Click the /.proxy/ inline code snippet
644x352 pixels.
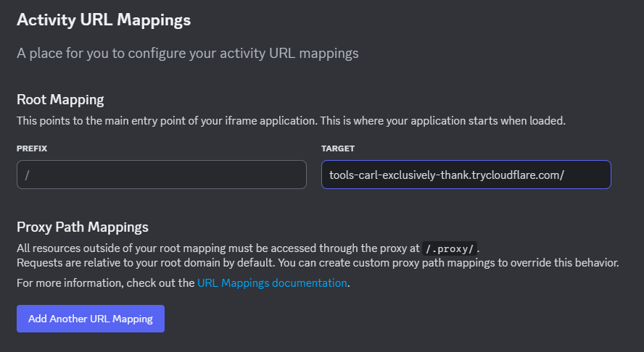[450, 248]
